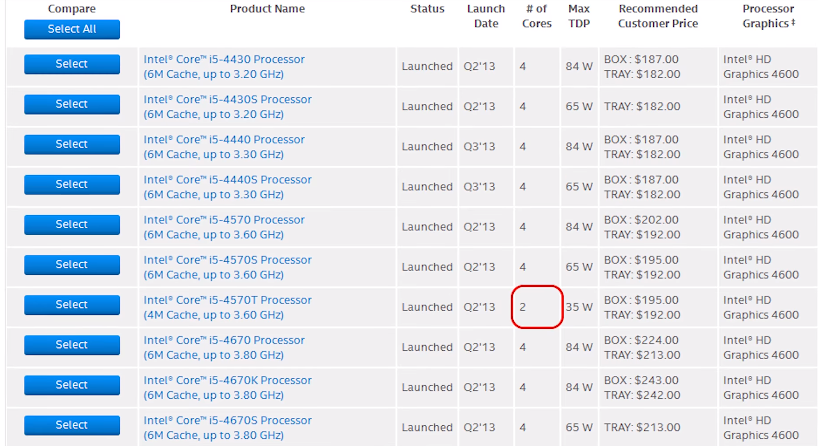Screen dimensions: 818x446
Task: Select the i5-4440 Processor for comparison
Action: point(72,144)
